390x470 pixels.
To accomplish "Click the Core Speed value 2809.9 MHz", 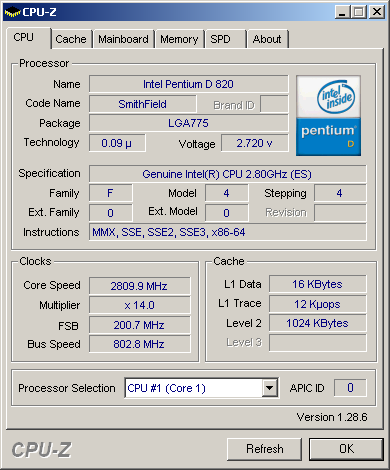I will coord(140,286).
